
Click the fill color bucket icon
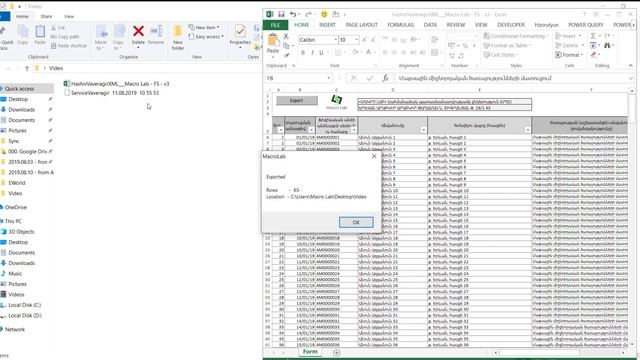tap(355, 52)
